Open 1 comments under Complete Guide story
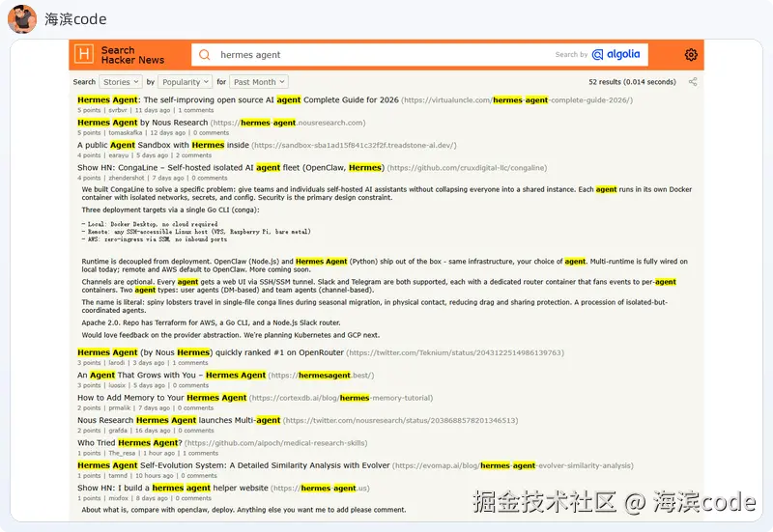 pos(196,110)
